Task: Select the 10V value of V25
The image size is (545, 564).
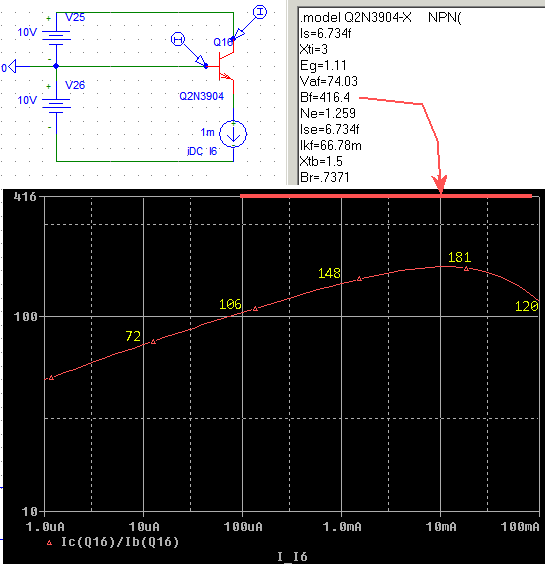Action: point(27,32)
